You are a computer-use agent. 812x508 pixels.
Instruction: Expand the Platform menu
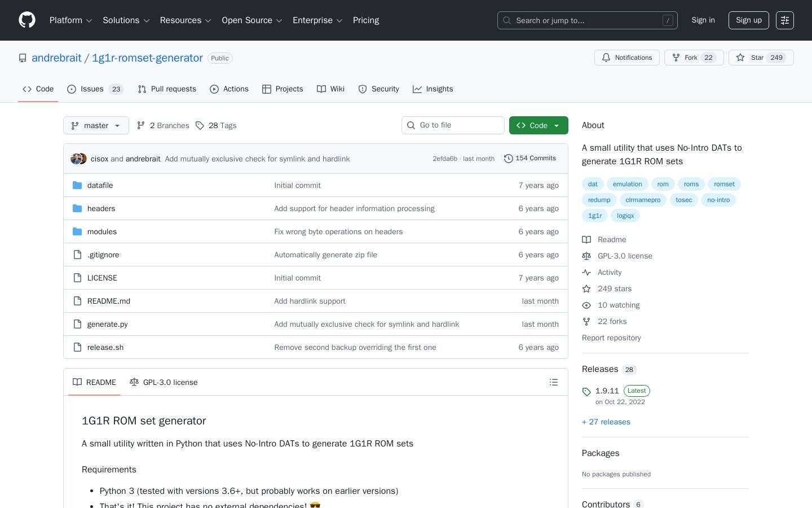71,20
